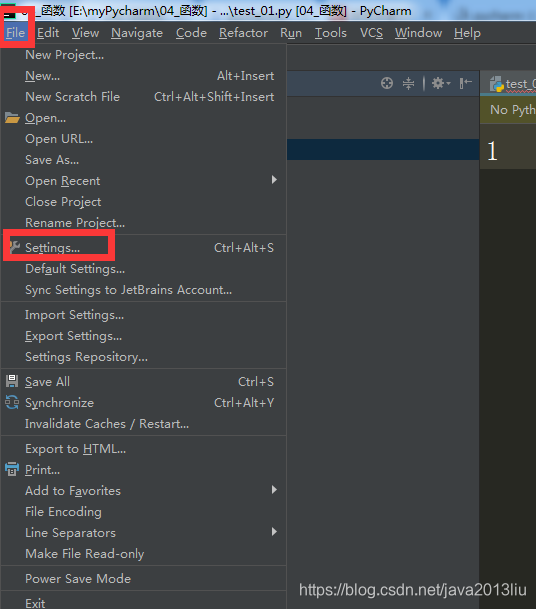536x609 pixels.
Task: Select Save As... entry
Action: click(x=144, y=160)
